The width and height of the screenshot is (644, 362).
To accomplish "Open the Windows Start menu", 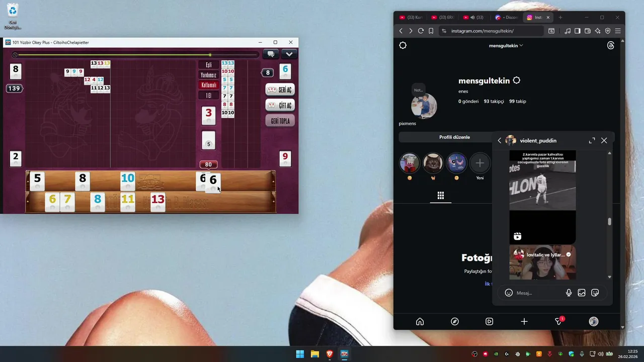I will pyautogui.click(x=300, y=354).
